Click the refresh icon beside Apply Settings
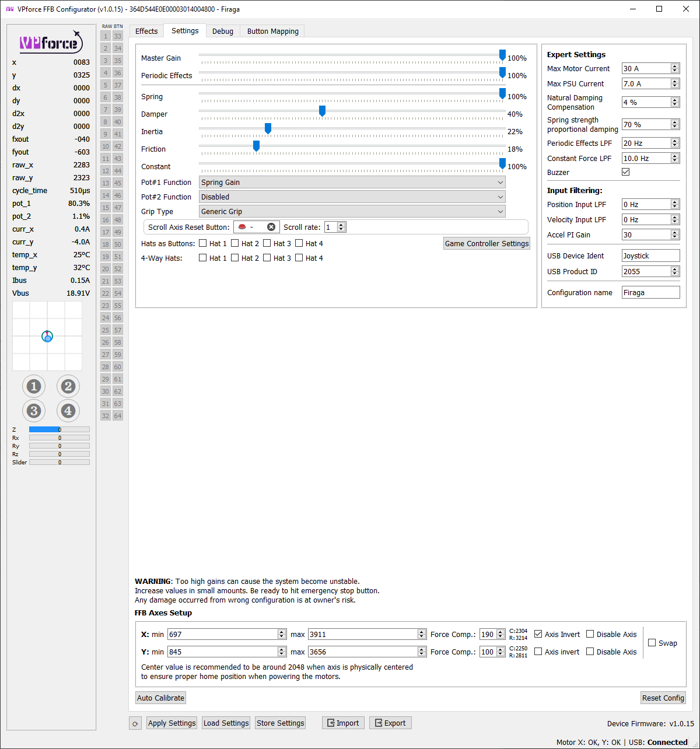Image resolution: width=700 pixels, height=749 pixels. (x=135, y=723)
